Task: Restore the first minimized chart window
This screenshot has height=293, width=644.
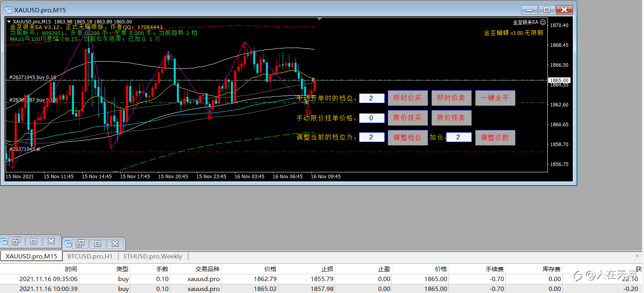Action: [x=16, y=241]
